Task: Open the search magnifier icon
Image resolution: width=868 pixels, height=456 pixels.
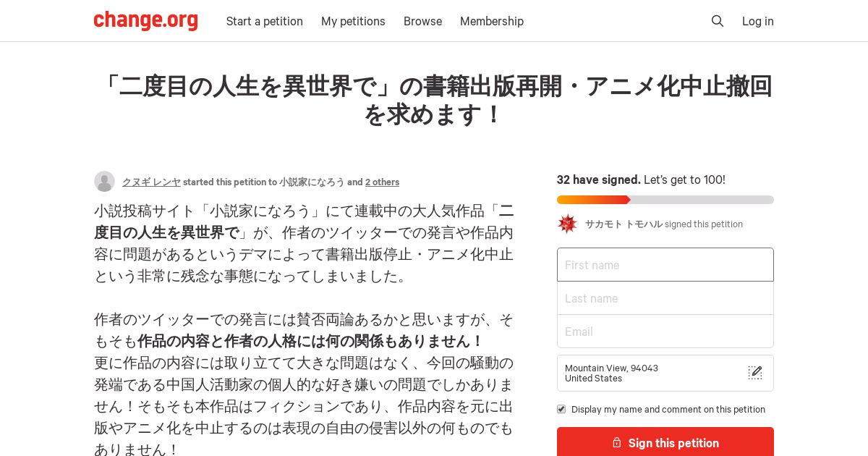Action: point(718,21)
